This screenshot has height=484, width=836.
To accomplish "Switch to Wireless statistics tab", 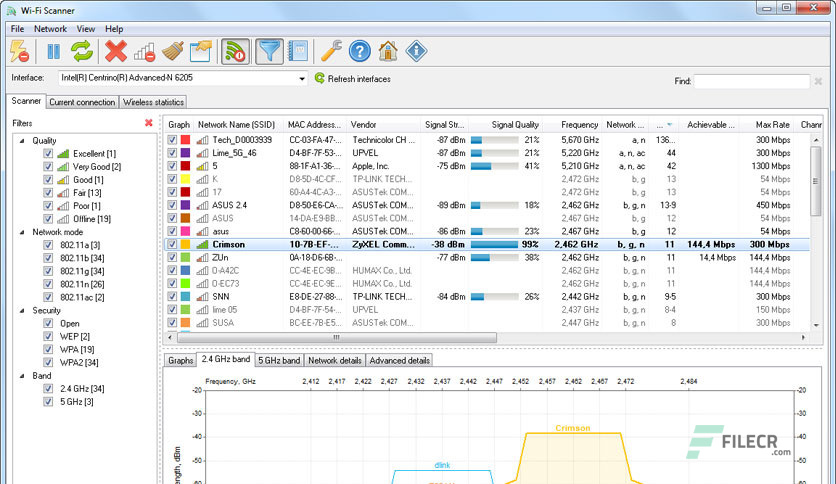I will pyautogui.click(x=154, y=102).
